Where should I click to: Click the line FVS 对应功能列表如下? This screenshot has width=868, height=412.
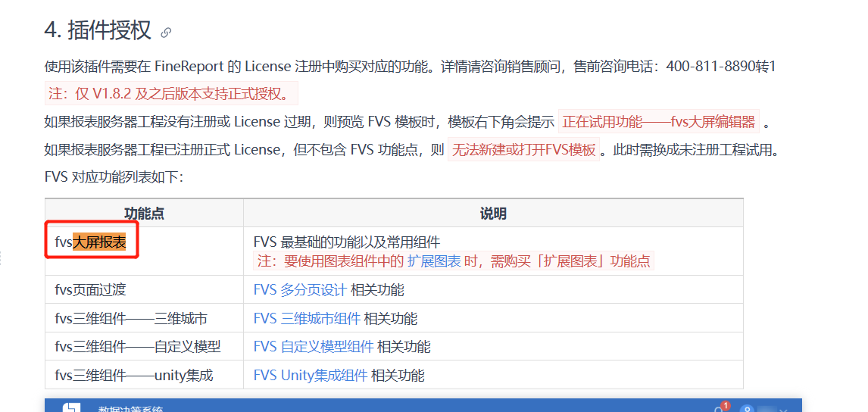click(114, 177)
